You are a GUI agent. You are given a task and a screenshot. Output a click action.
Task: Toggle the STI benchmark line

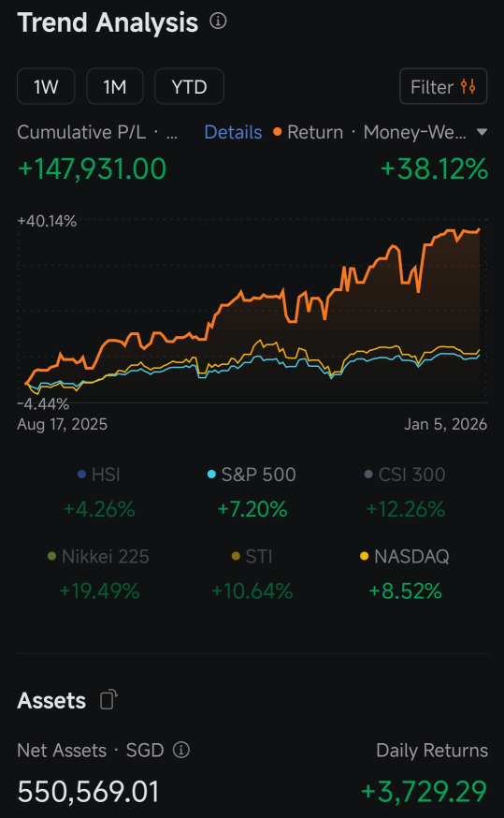252,556
